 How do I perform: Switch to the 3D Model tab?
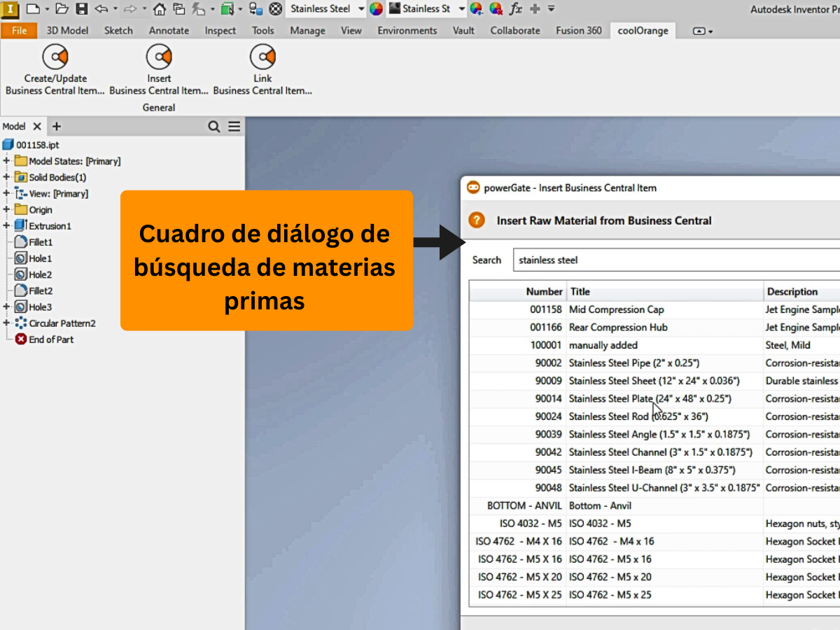(67, 31)
